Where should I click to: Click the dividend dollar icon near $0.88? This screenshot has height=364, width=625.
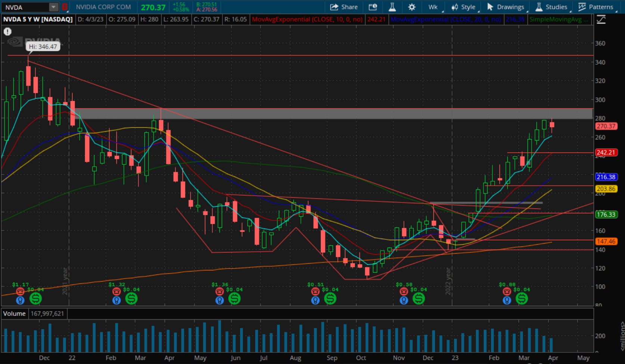click(x=522, y=298)
